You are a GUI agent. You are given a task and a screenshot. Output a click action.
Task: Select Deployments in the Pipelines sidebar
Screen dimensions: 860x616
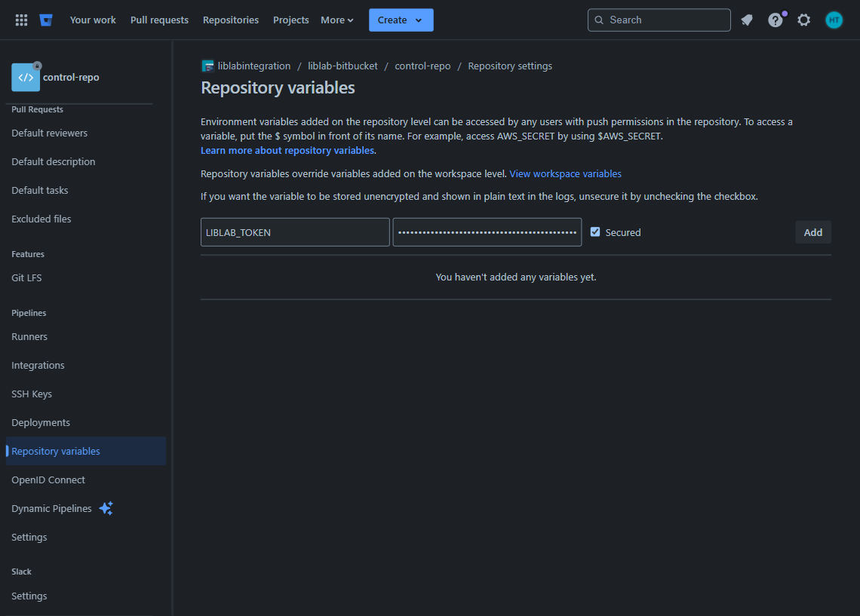pos(41,422)
